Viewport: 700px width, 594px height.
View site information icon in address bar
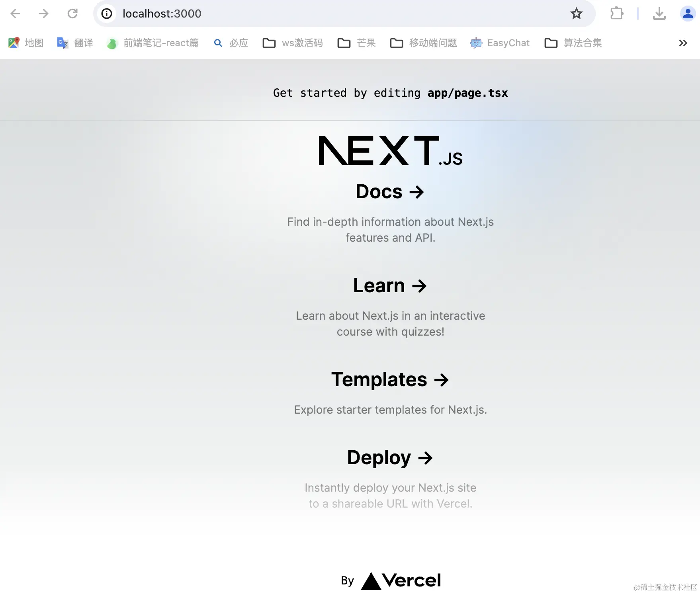[106, 14]
